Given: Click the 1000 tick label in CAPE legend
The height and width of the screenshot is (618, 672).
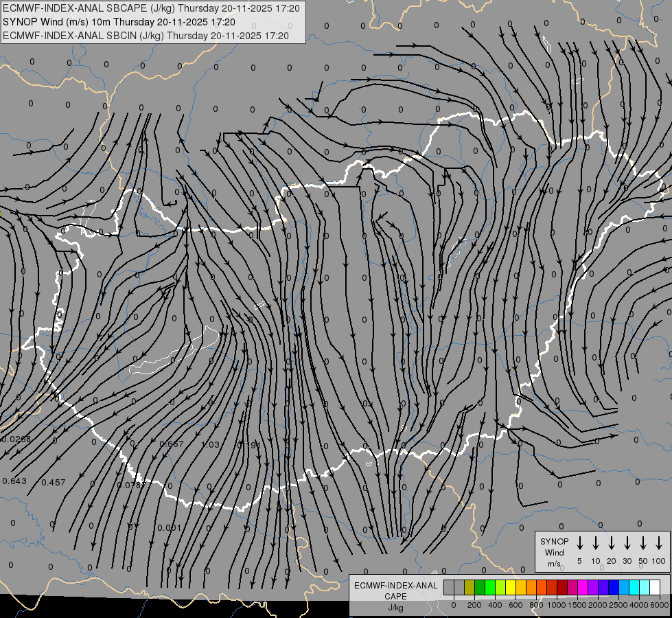Looking at the screenshot, I should [557, 605].
